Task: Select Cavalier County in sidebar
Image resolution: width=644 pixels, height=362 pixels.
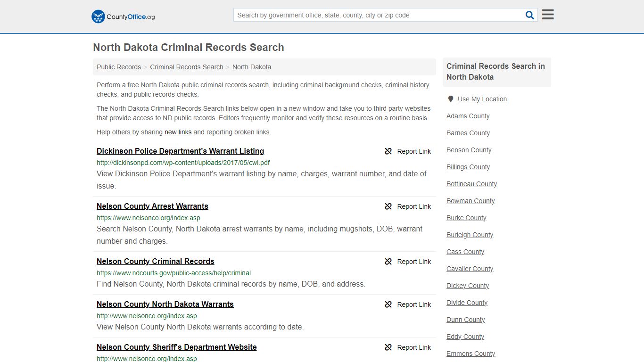Action: coord(470,269)
